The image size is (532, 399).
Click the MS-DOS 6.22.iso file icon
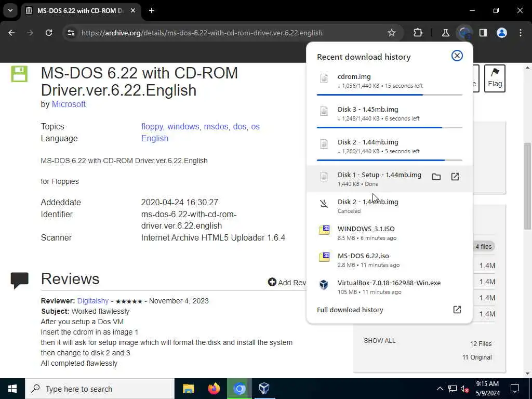point(324,257)
